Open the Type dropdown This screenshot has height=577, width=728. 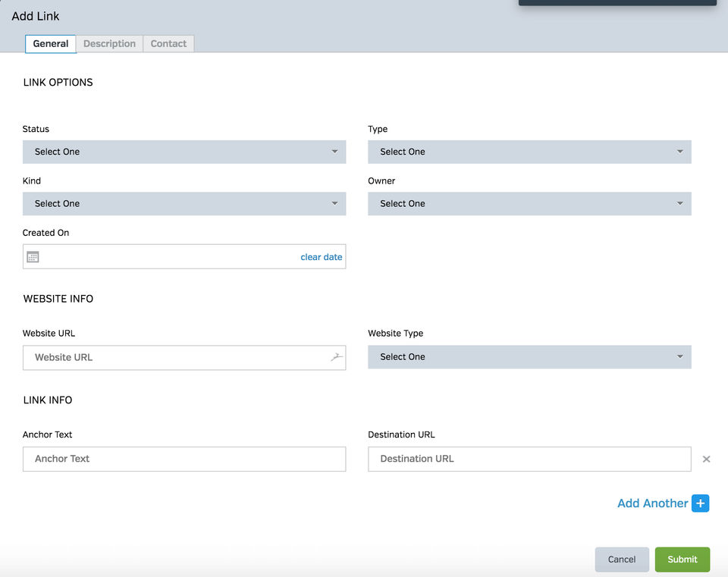(529, 152)
